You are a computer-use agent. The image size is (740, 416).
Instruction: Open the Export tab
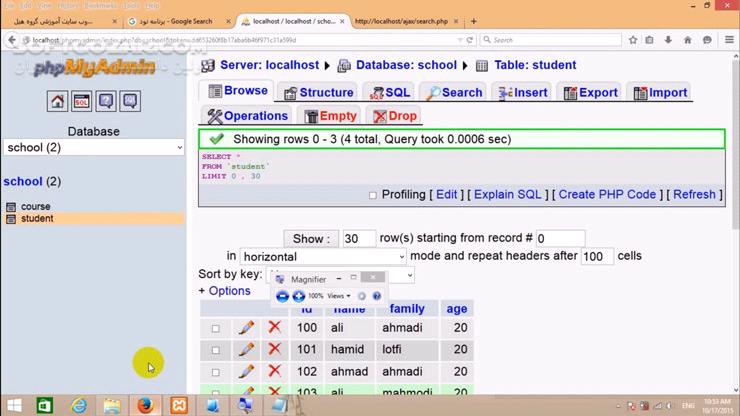pyautogui.click(x=591, y=93)
